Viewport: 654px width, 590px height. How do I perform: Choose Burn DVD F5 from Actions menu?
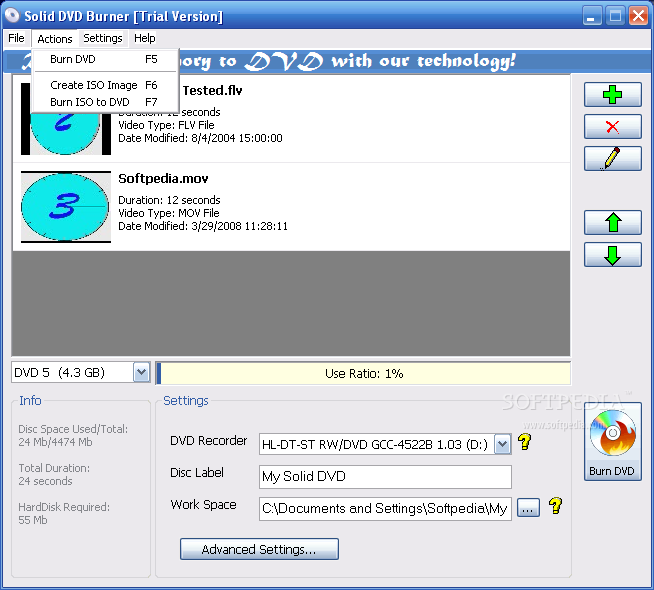(105, 59)
